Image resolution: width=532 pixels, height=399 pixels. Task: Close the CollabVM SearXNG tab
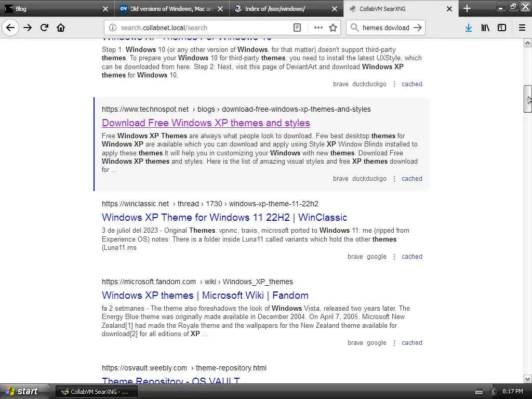(449, 9)
